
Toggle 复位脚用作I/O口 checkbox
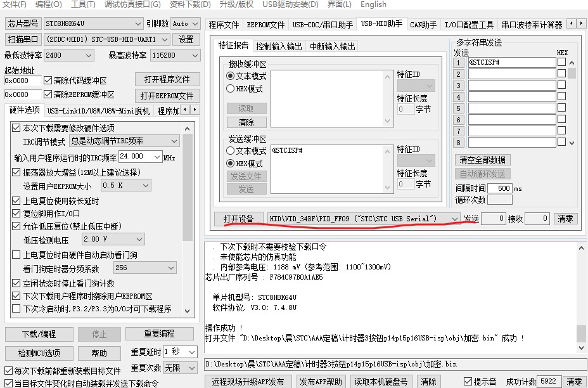16,214
